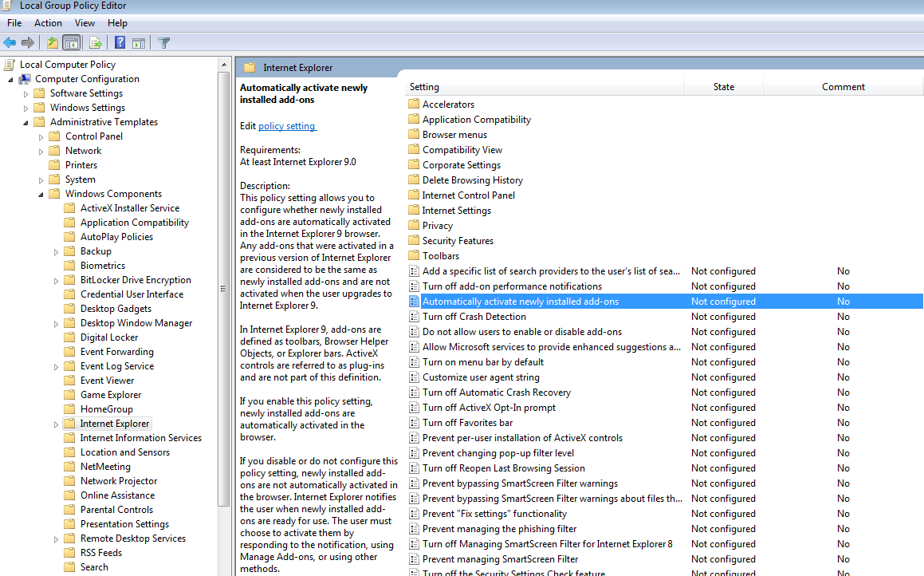Open the File menu
Screen dimensions: 924x576
(14, 23)
